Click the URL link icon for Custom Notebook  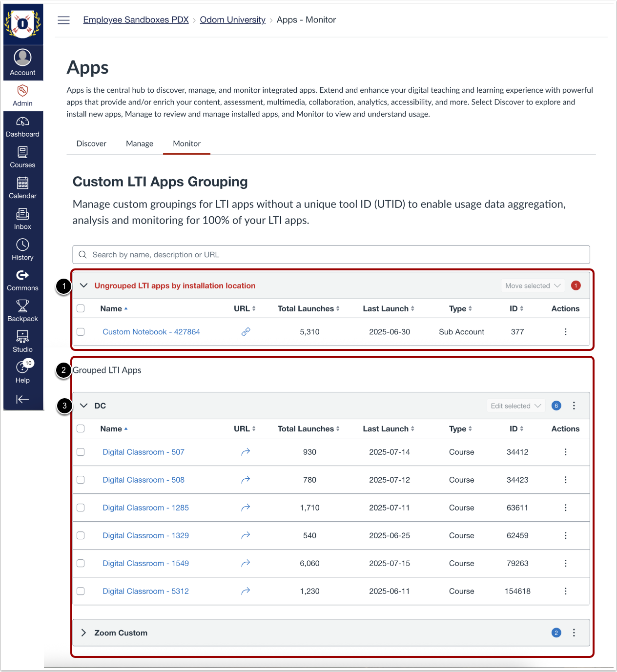(246, 331)
